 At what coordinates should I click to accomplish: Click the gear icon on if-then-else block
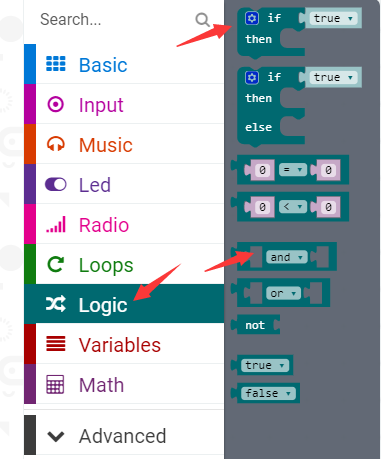coord(252,78)
